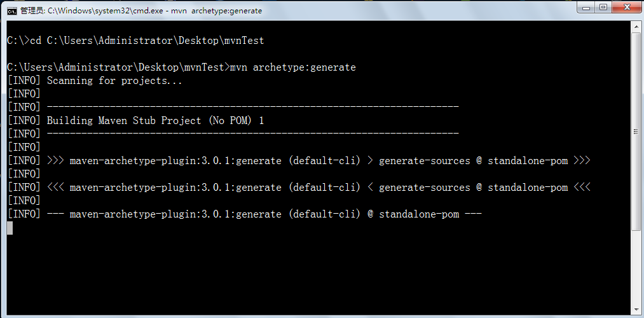Viewport: 644px width, 318px height.
Task: Click the dashed separator below the Building line
Action: (252, 134)
